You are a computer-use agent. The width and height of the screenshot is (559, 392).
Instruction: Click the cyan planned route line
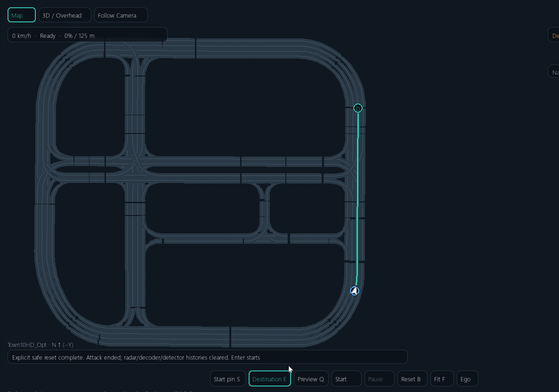pyautogui.click(x=357, y=199)
